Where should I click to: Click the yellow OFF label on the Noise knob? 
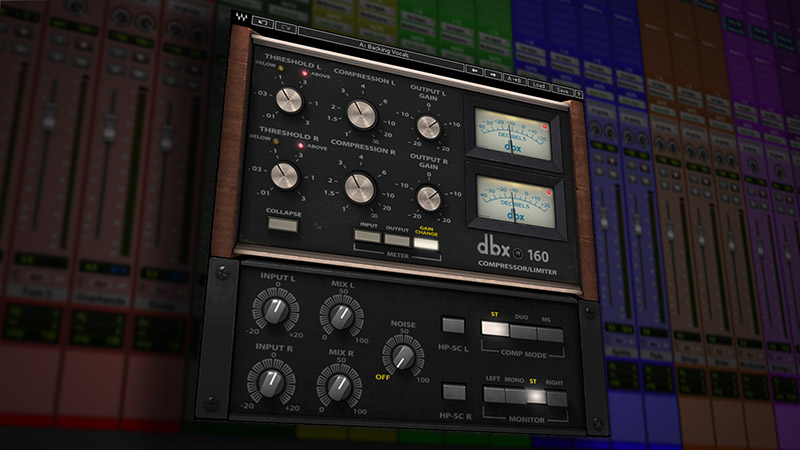pos(383,377)
